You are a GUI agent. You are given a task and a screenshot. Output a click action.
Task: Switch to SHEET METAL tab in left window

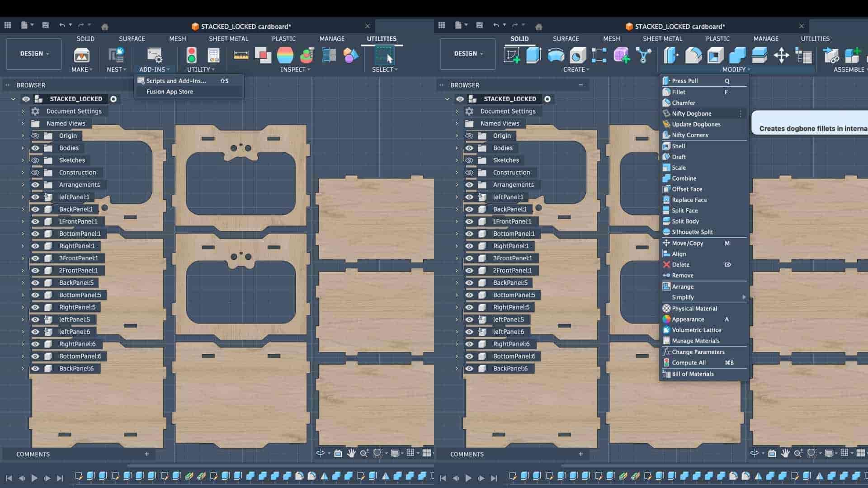tap(228, 39)
